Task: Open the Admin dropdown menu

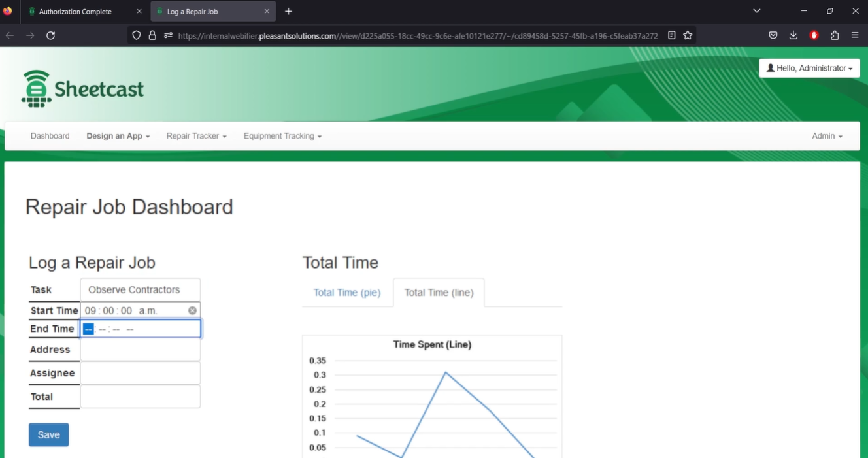Action: pyautogui.click(x=826, y=135)
